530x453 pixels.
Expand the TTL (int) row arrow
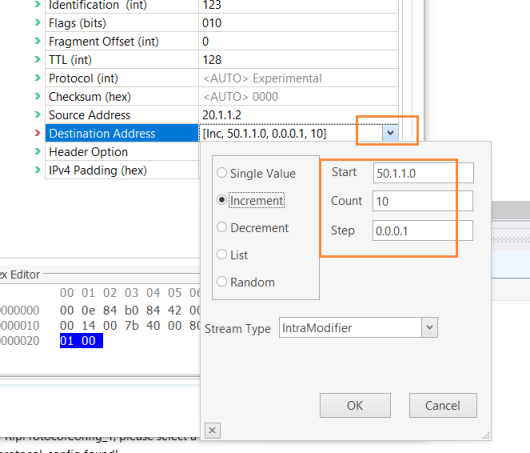[x=38, y=59]
